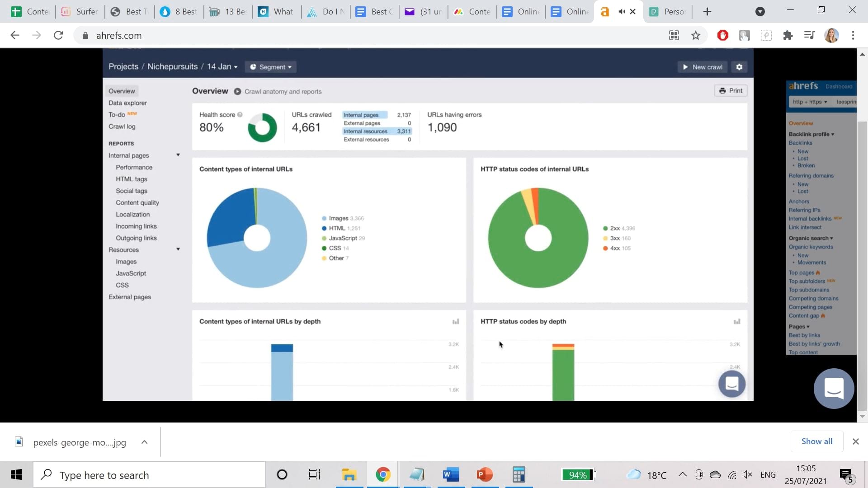Screen dimensions: 868x488
Task: Show hidden system tray icons
Action: tap(683, 475)
